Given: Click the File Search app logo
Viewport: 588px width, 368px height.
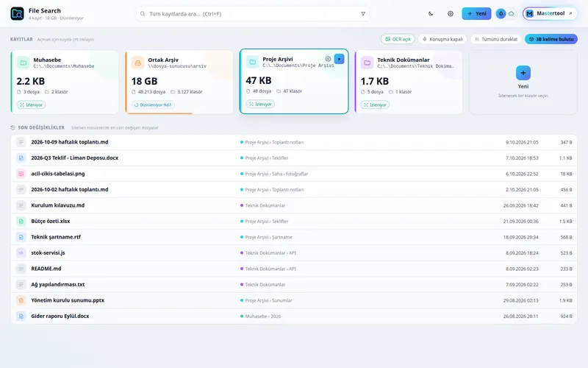Looking at the screenshot, I should [x=17, y=13].
